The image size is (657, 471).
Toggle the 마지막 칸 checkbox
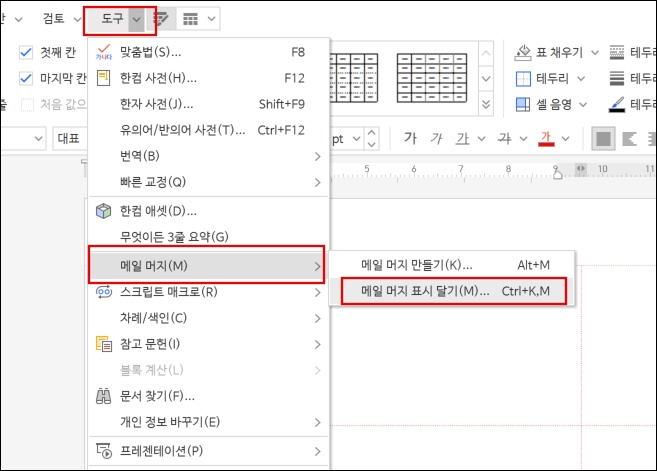point(26,78)
